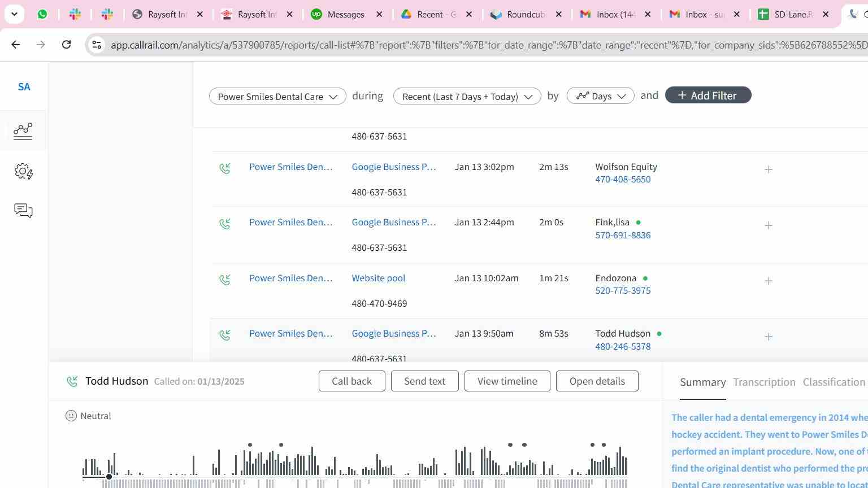Viewport: 868px width, 488px height.
Task: Click plus icon on Wolfson Equity row
Action: click(x=769, y=169)
